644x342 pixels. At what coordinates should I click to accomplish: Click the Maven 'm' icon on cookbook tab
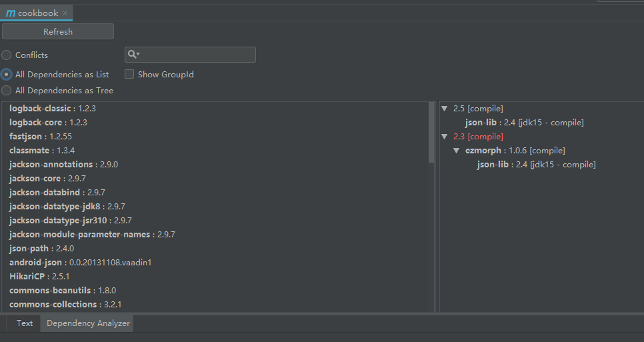coord(11,13)
